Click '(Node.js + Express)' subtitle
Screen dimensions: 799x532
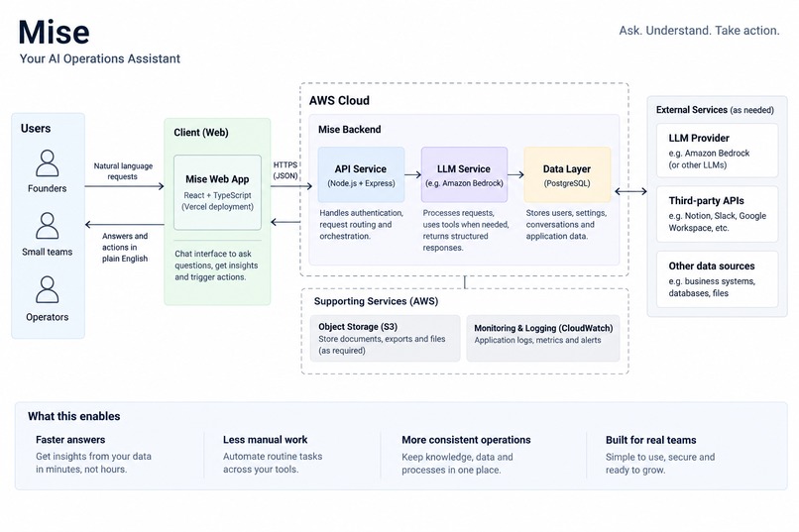point(361,183)
